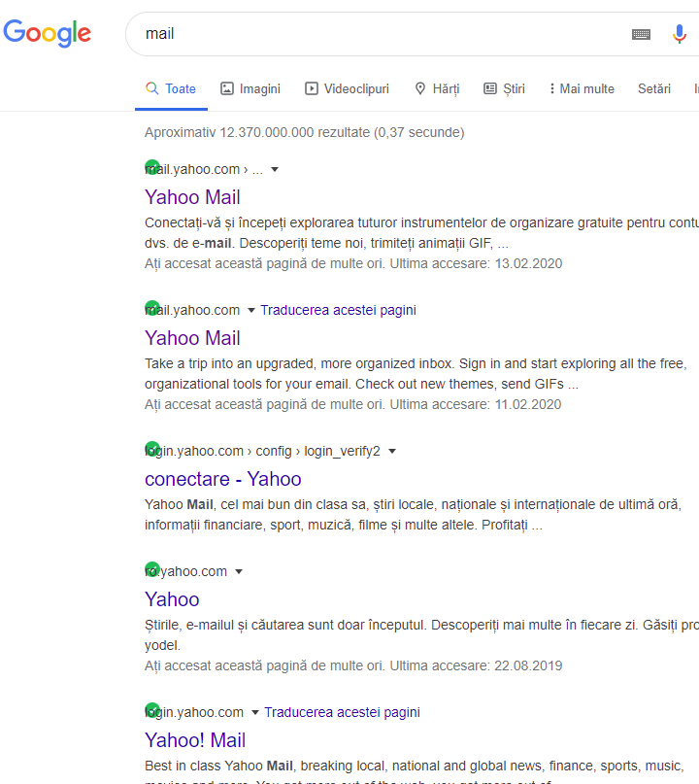The height and width of the screenshot is (784, 699).
Task: Open the Yahoo result for ro.yahoo.com
Action: point(172,599)
